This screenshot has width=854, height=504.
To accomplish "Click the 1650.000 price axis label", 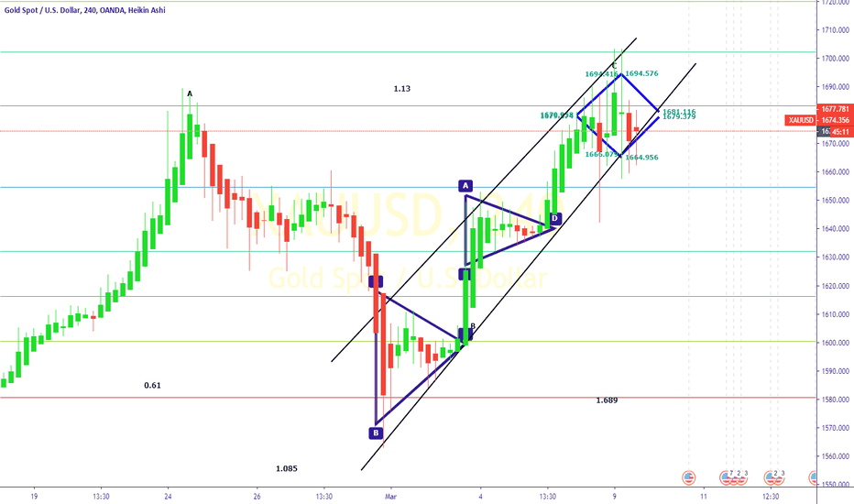I will (836, 201).
